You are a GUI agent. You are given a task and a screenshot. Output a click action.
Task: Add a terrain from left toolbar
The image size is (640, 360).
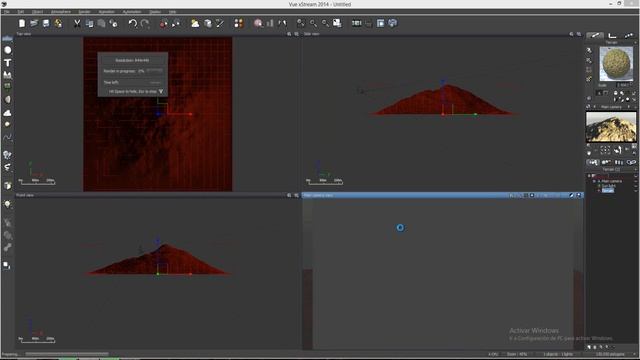(x=7, y=75)
